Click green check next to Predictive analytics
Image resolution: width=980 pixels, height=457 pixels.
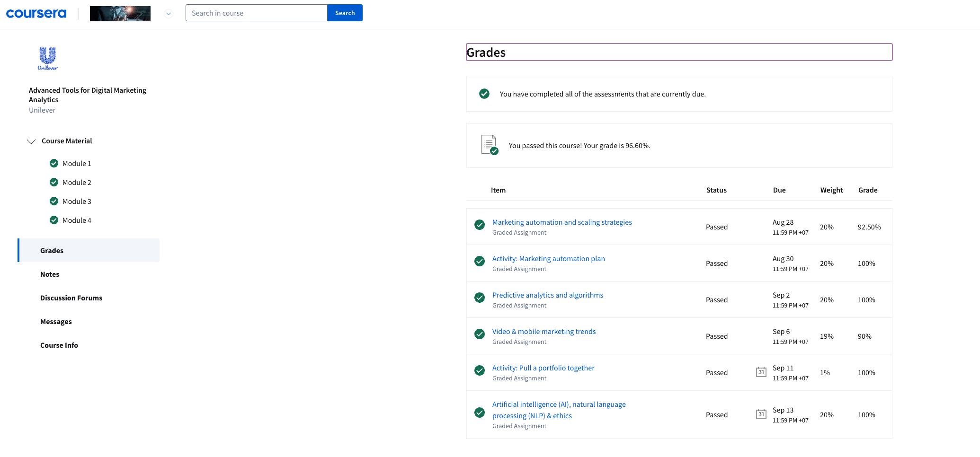pos(480,298)
